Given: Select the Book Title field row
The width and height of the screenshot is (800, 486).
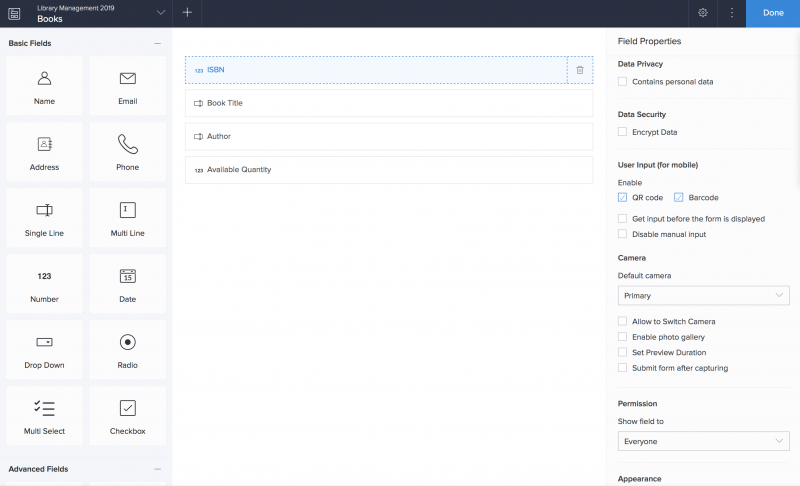Looking at the screenshot, I should click(x=388, y=103).
